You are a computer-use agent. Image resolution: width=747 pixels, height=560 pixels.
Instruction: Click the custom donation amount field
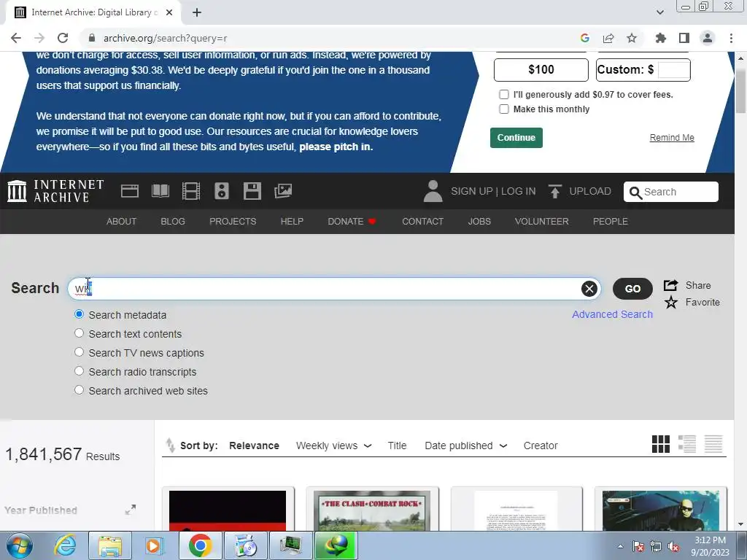673,69
